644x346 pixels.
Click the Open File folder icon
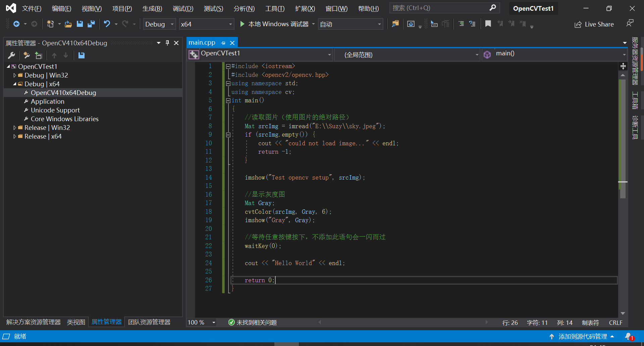point(68,24)
